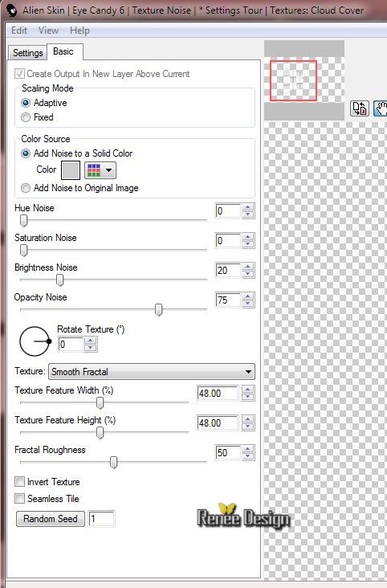This screenshot has width=387, height=588.
Task: Click the Alien Skin title bar icon
Action: pyautogui.click(x=11, y=10)
